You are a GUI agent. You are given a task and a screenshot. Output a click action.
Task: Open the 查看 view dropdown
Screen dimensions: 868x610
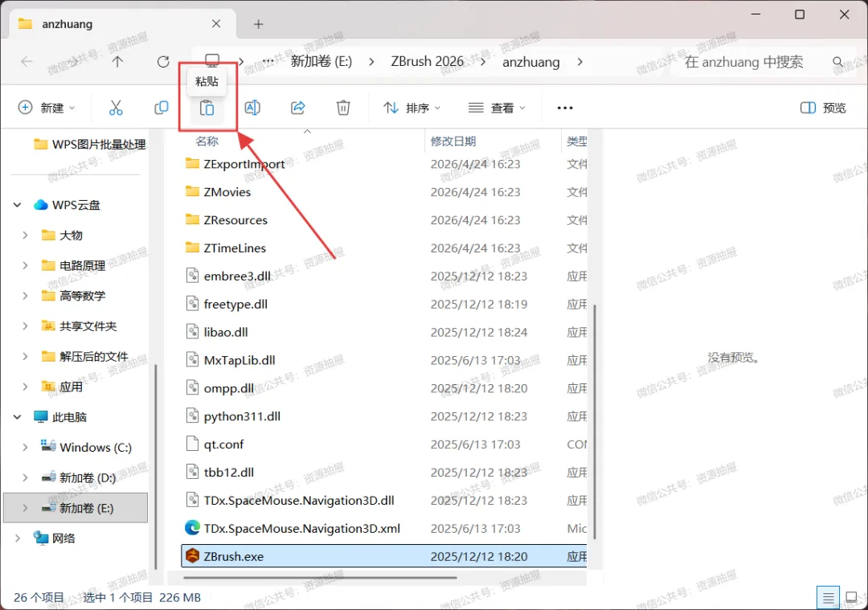(x=497, y=108)
